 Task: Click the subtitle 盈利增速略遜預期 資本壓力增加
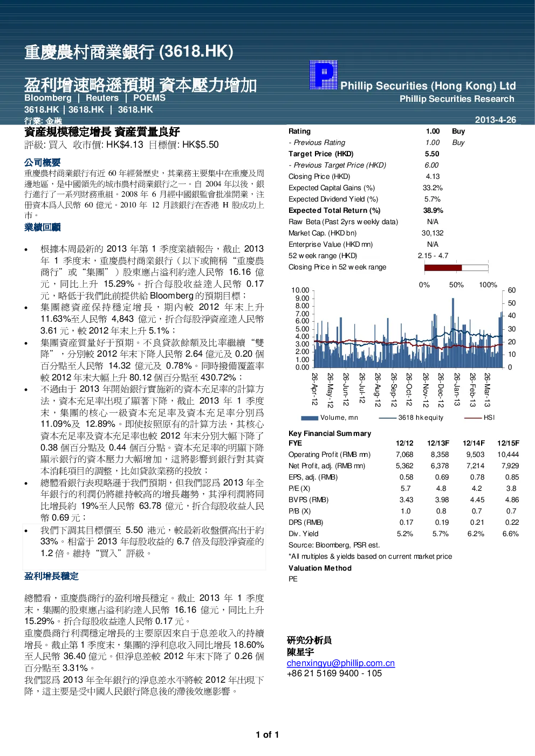tap(140, 85)
